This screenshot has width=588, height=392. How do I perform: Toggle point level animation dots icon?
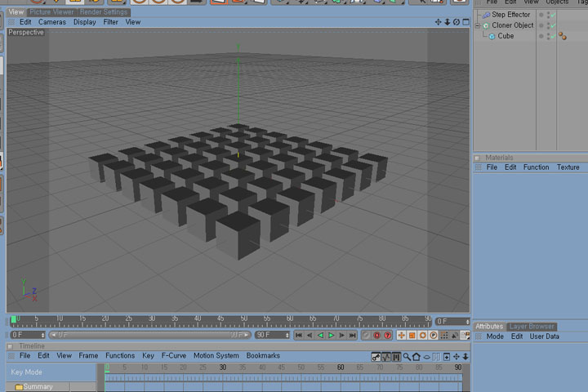tap(444, 335)
